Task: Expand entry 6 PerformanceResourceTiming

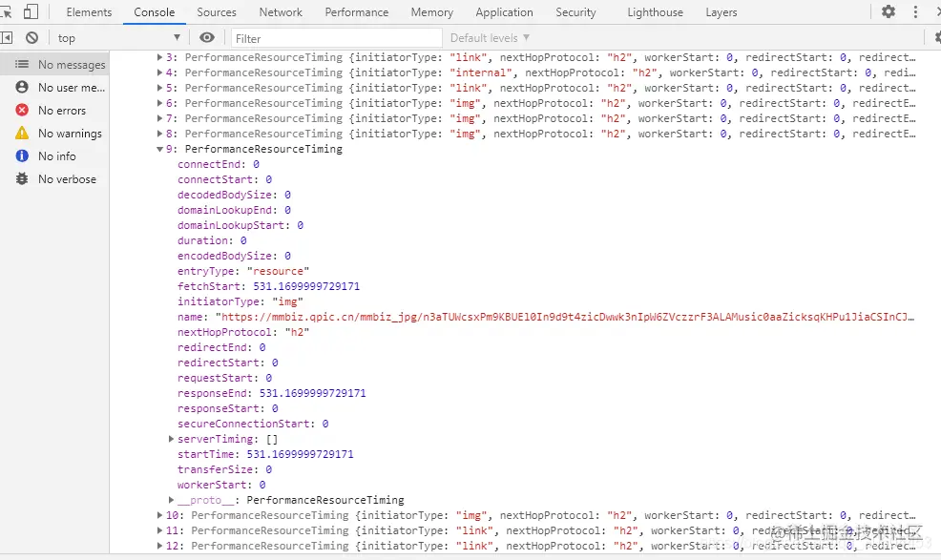Action: pos(159,103)
